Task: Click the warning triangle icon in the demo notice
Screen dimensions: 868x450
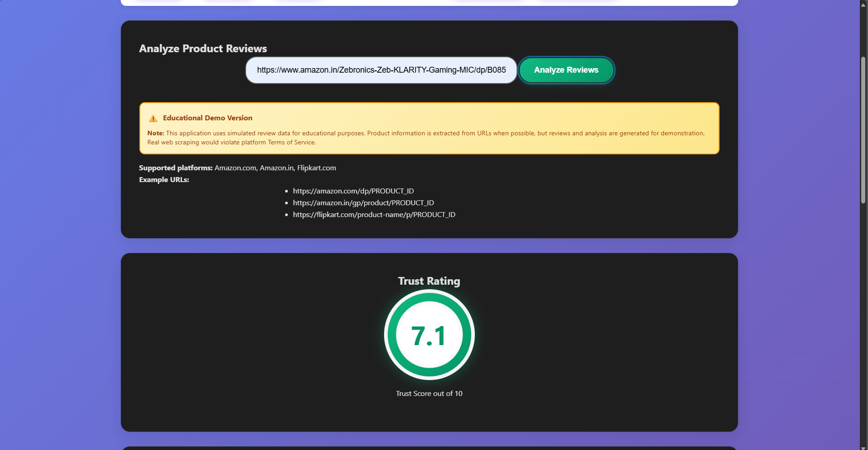Action: click(x=153, y=118)
